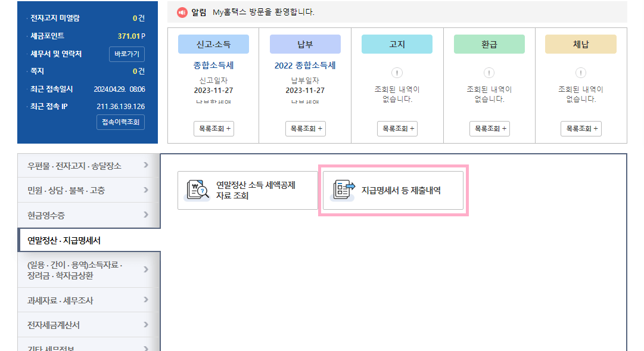Select the 신고·소득 tab
This screenshot has height=351, width=644.
tap(213, 44)
